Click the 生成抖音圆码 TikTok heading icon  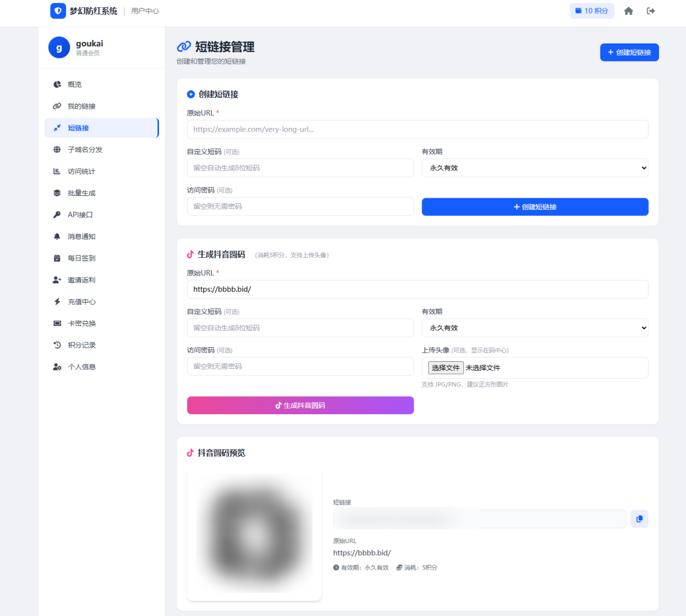(x=190, y=255)
